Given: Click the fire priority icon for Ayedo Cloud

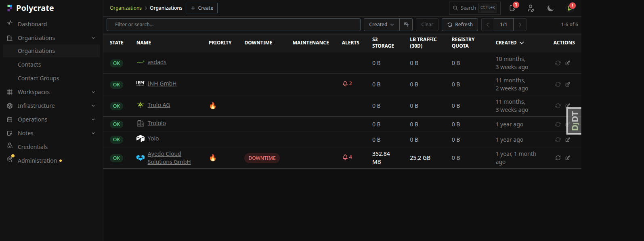Looking at the screenshot, I should click(x=213, y=158).
